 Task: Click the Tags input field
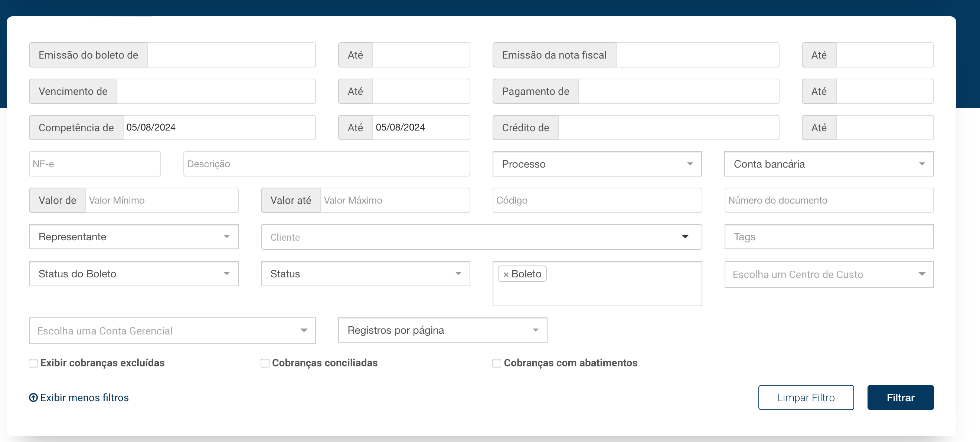pos(829,237)
